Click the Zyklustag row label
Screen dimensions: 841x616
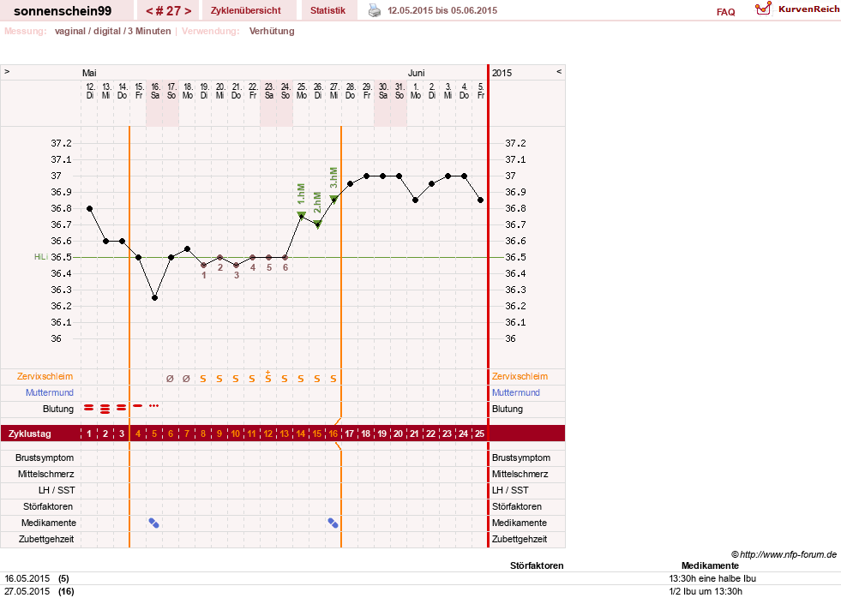29,434
